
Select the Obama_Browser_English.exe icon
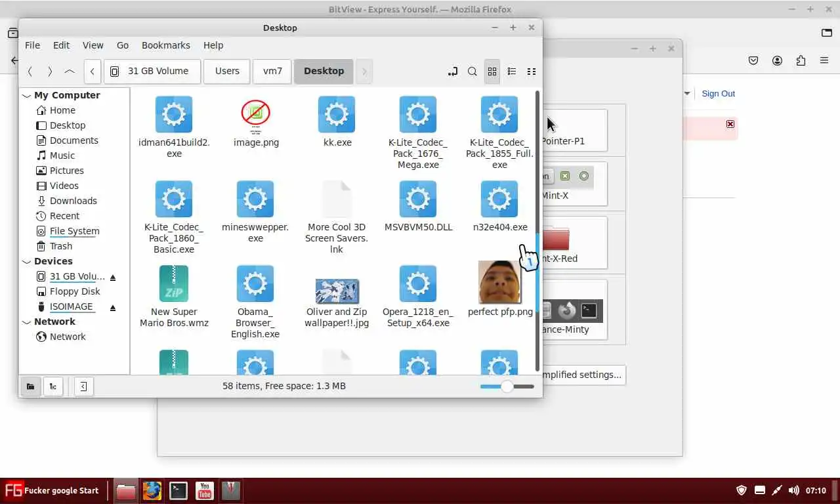(255, 284)
